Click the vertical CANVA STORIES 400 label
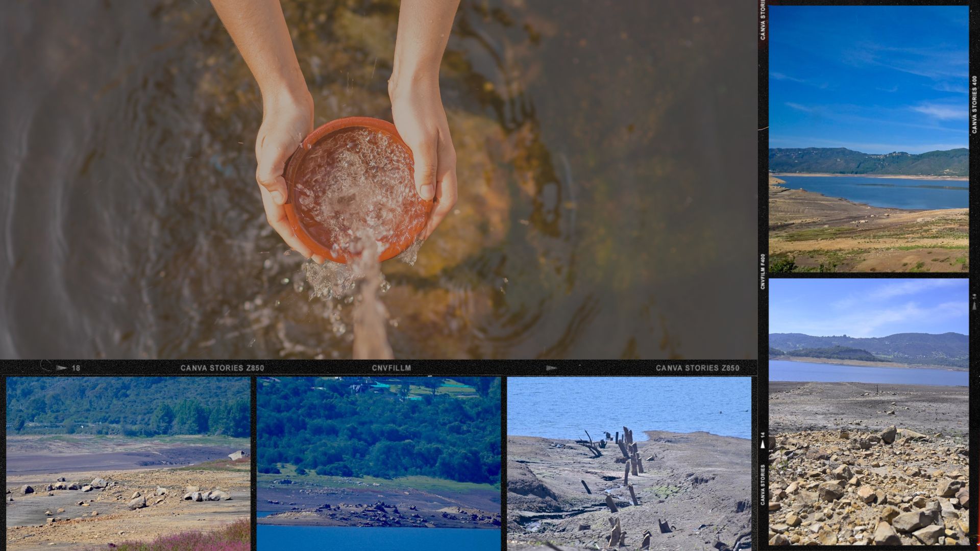 (x=974, y=105)
